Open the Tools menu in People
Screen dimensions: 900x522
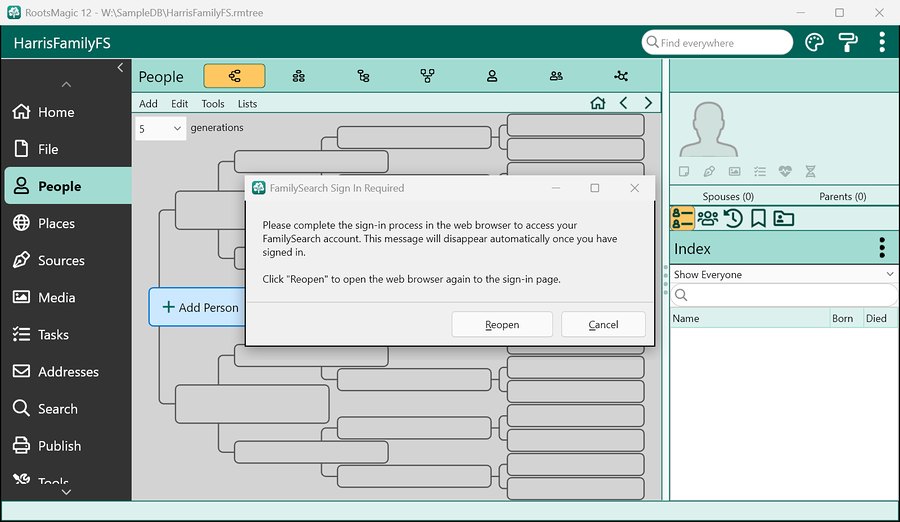213,104
